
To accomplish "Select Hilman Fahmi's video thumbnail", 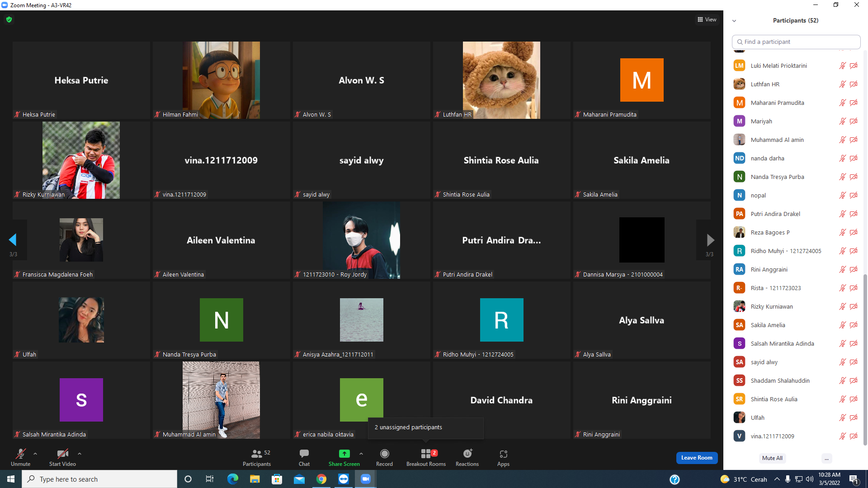I will point(221,80).
